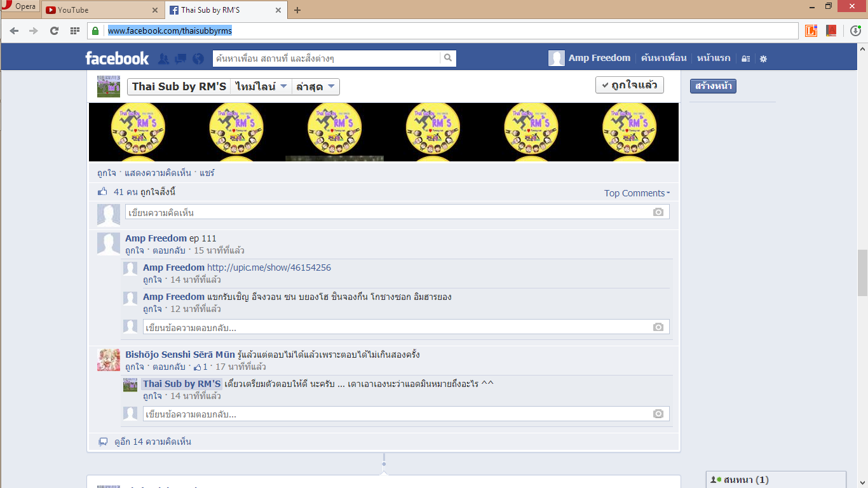Click the page vertical scrollbar thumb
The width and height of the screenshot is (868, 488).
point(862,273)
